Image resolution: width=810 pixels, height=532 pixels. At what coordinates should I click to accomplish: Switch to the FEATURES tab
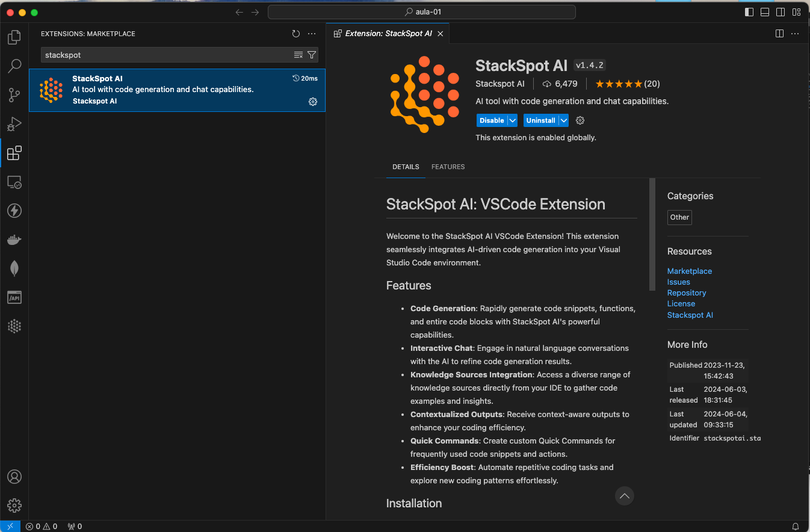pyautogui.click(x=448, y=167)
